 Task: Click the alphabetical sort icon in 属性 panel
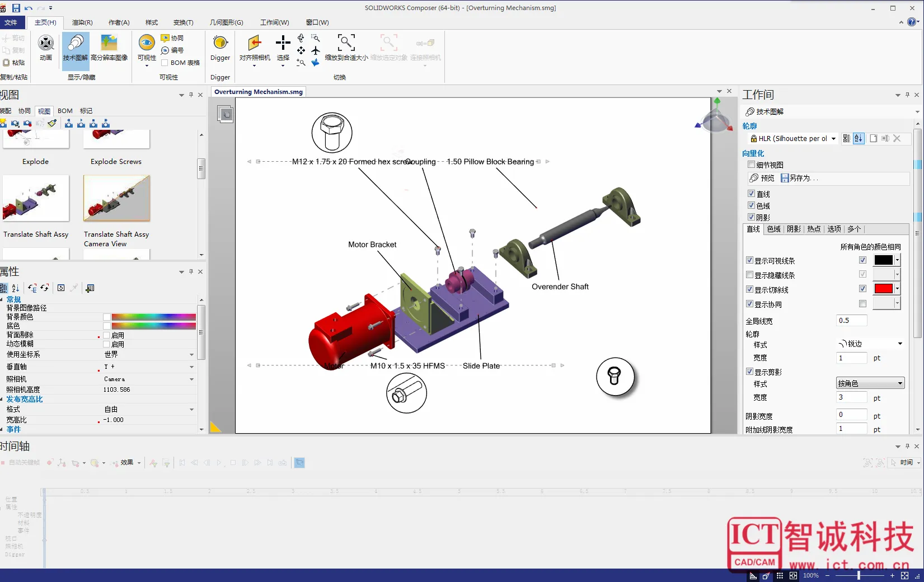pyautogui.click(x=16, y=288)
